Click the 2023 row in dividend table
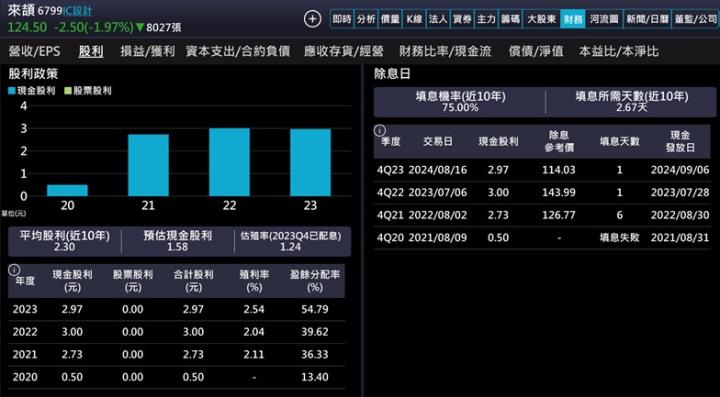The width and height of the screenshot is (720, 397). 177,309
